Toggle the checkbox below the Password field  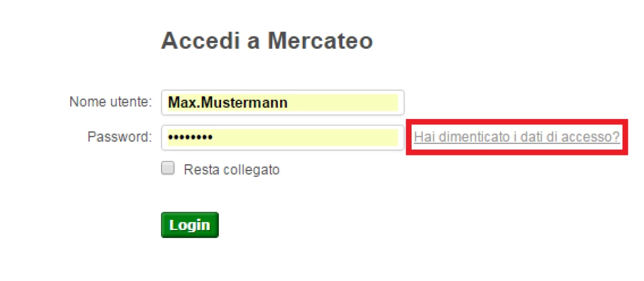[x=169, y=169]
